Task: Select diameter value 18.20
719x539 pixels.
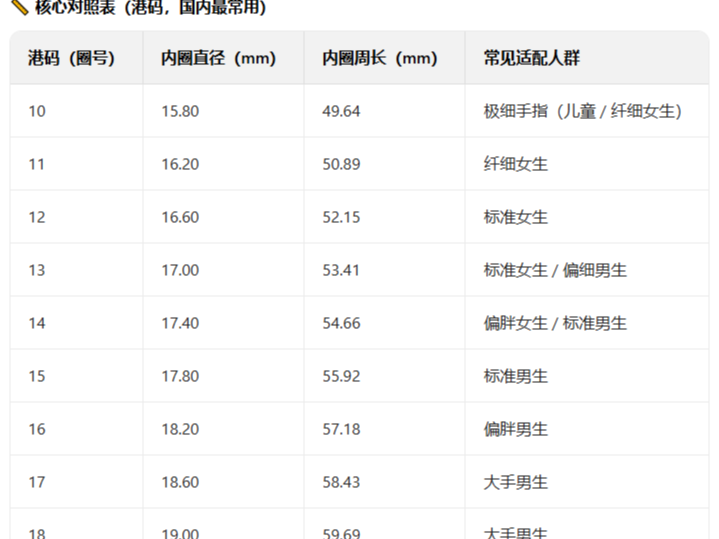Action: (180, 429)
